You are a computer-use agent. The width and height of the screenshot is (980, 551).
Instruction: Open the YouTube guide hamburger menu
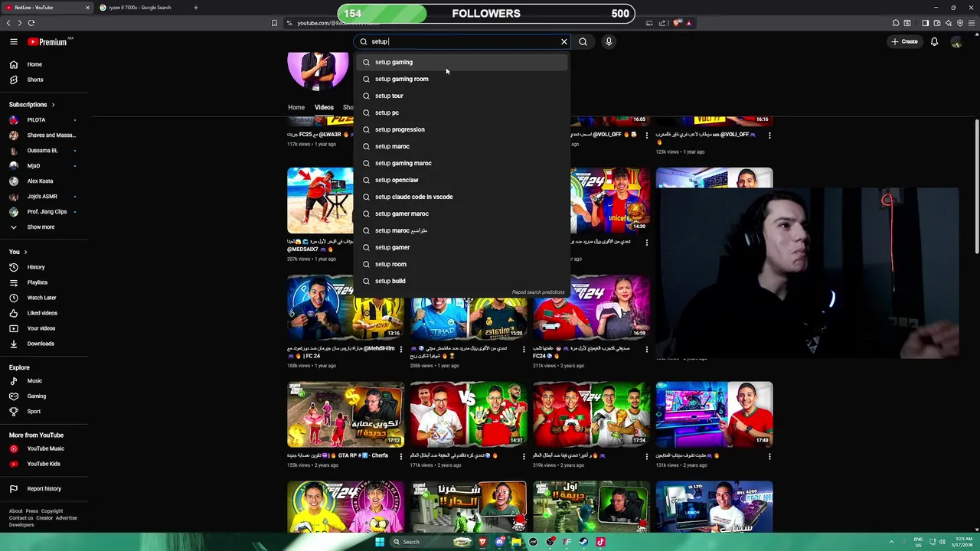[14, 42]
